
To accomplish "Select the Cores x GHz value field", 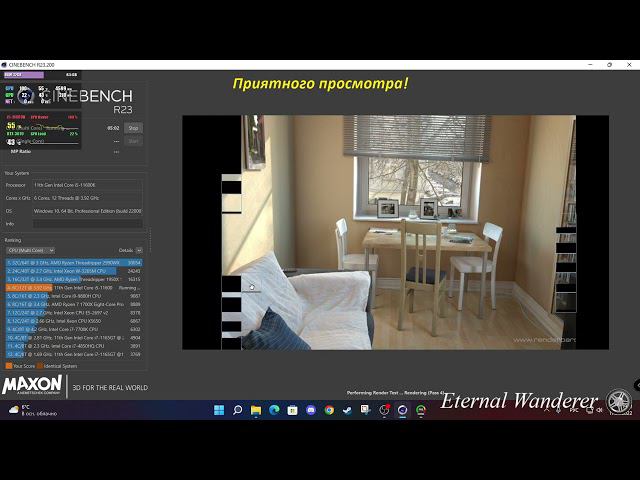I will click(87, 198).
